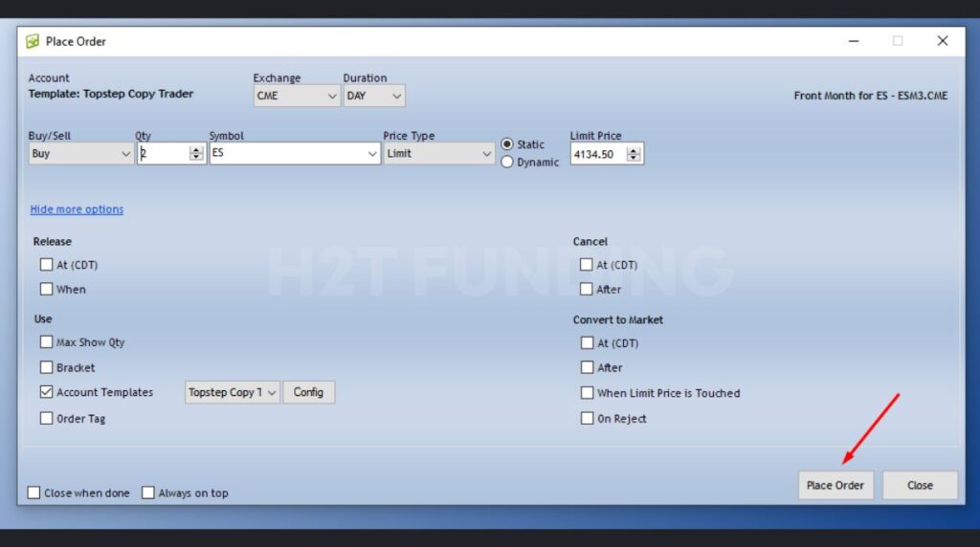This screenshot has height=547, width=980.
Task: Enable Release At (CDT) checkbox
Action: (x=46, y=264)
